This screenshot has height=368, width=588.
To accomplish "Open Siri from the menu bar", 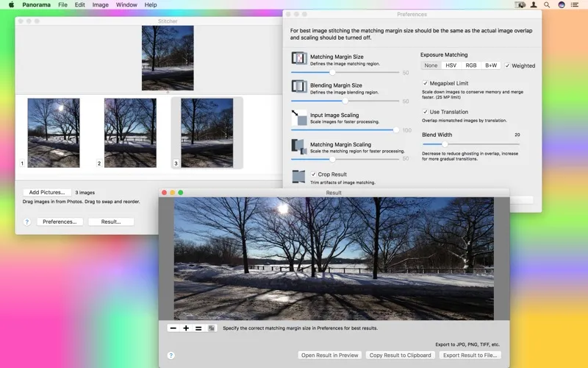I will click(x=562, y=4).
